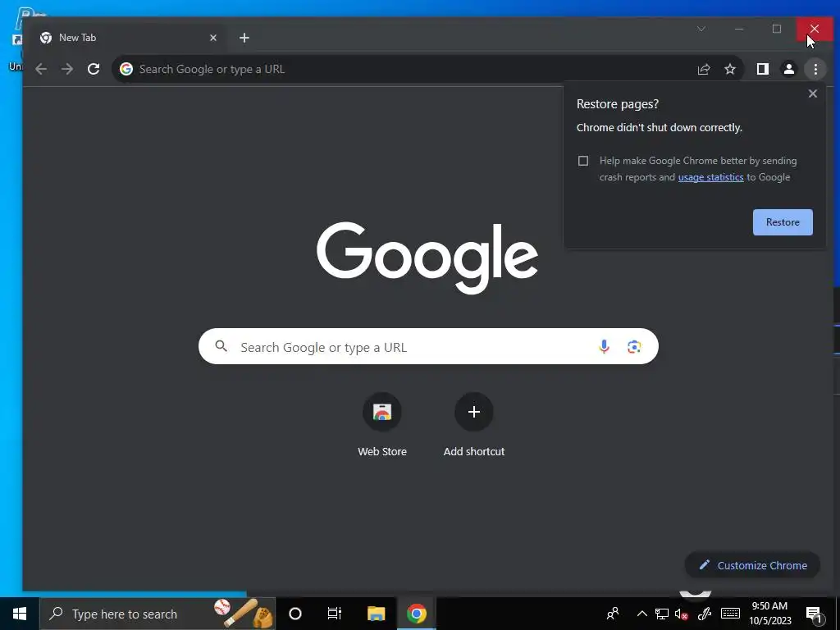Open Task View on the taskbar

(335, 614)
